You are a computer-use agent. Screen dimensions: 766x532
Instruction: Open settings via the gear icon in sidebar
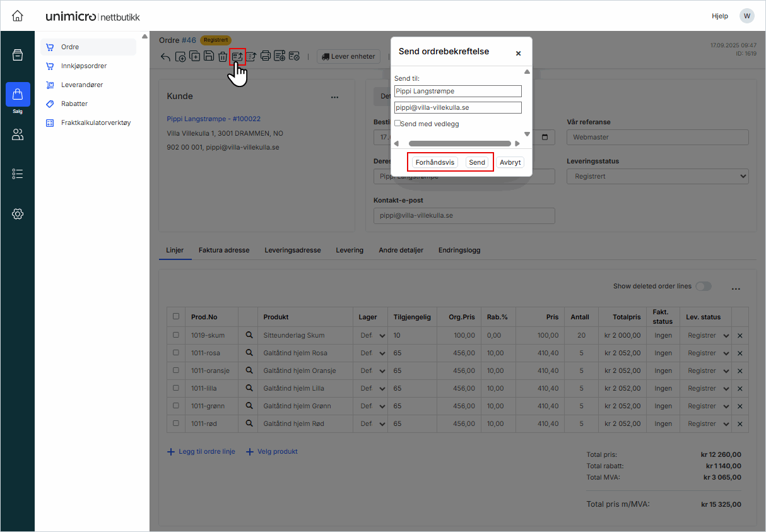(x=18, y=214)
